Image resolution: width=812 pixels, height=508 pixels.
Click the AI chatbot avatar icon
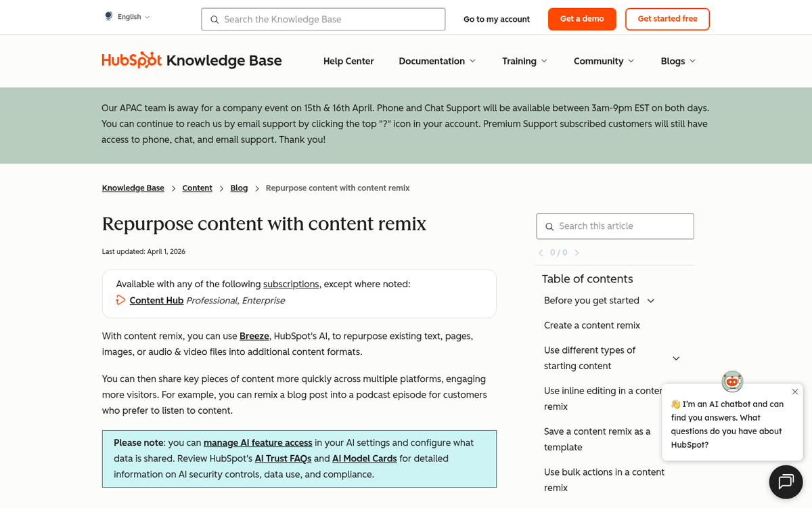coord(732,381)
